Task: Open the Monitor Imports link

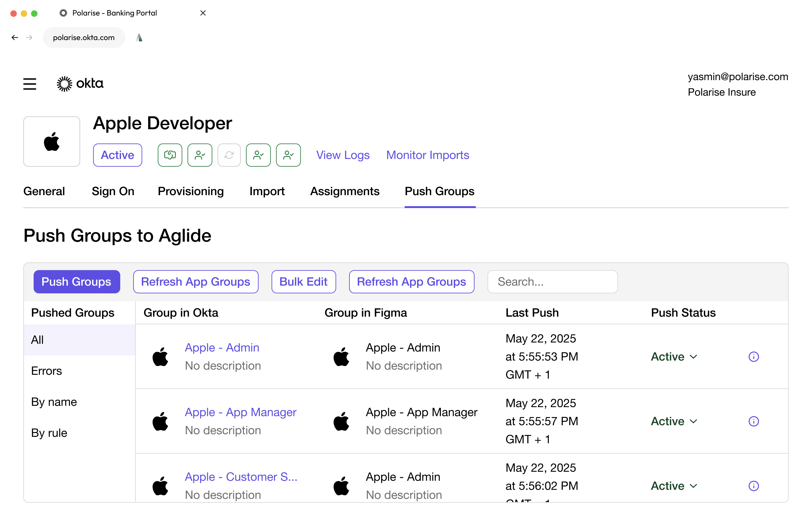Action: (x=427, y=155)
